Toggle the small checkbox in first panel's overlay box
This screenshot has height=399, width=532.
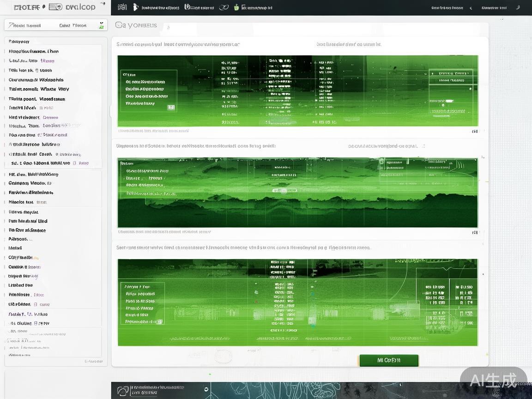171,107
